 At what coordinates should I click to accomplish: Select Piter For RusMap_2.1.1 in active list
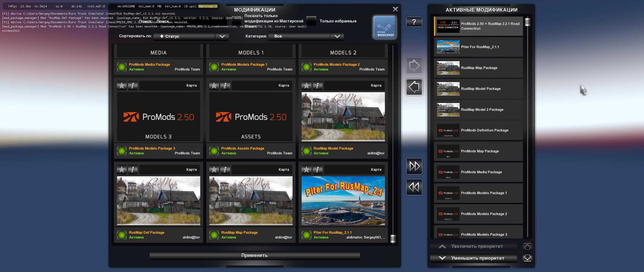point(478,47)
